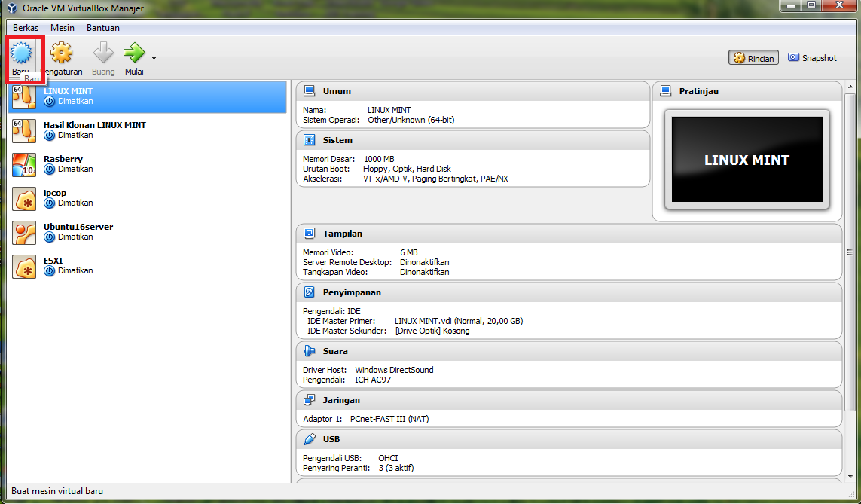Select the LINUX MINT VM icon in list
This screenshot has height=504, width=861.
pos(24,96)
